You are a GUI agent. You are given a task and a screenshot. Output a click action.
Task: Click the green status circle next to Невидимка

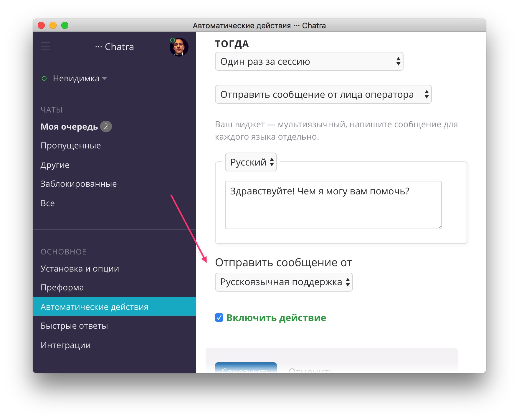click(44, 79)
